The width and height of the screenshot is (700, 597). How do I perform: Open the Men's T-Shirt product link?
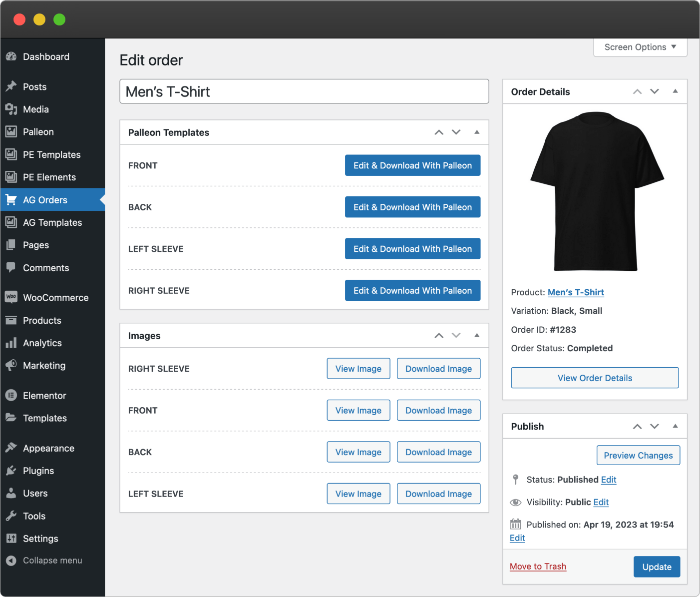576,292
